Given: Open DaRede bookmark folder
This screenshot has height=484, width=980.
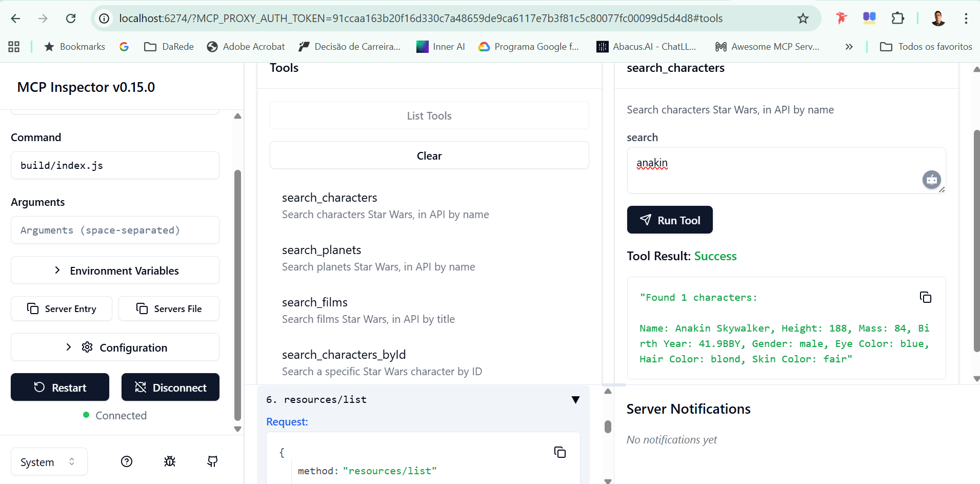Looking at the screenshot, I should click(169, 47).
